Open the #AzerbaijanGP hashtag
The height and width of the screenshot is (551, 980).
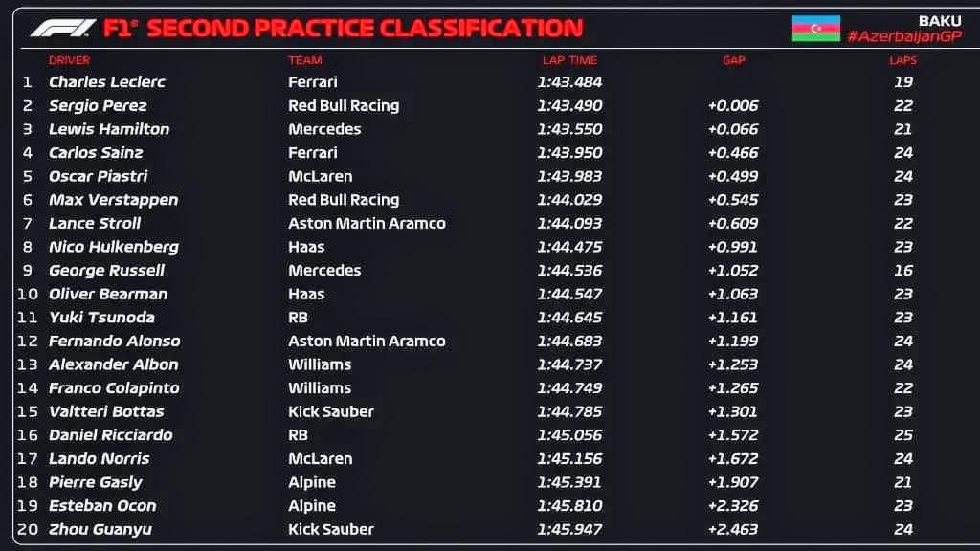(904, 37)
